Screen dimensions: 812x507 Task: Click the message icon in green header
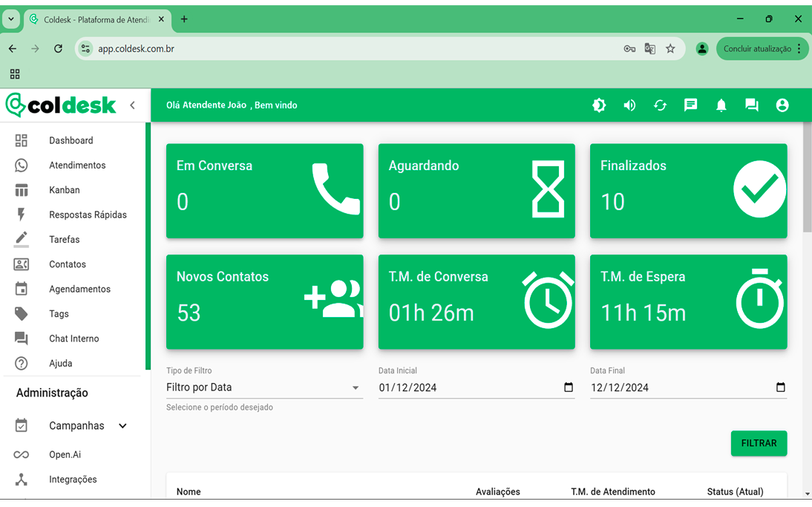690,105
